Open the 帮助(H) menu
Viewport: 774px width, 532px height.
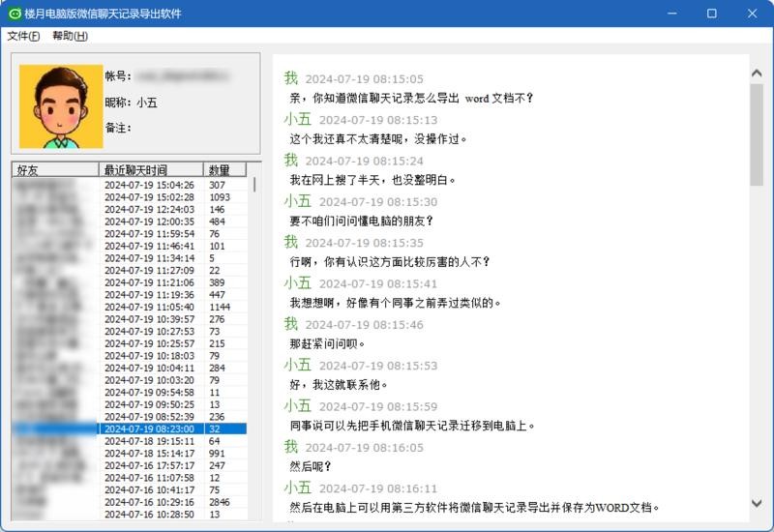click(x=70, y=36)
